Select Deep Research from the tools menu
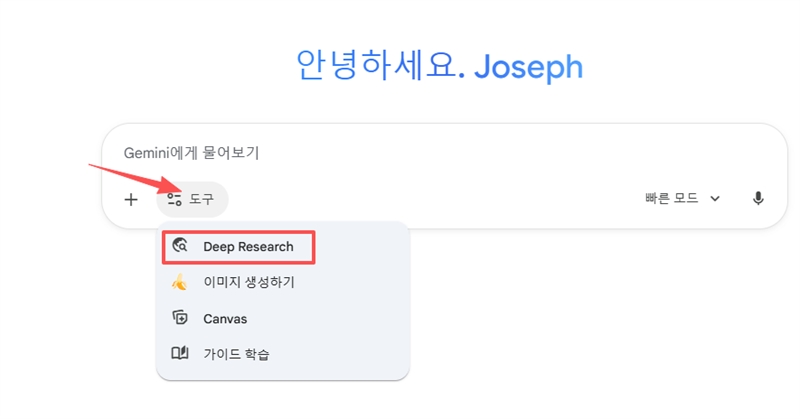This screenshot has height=419, width=800. coord(248,246)
